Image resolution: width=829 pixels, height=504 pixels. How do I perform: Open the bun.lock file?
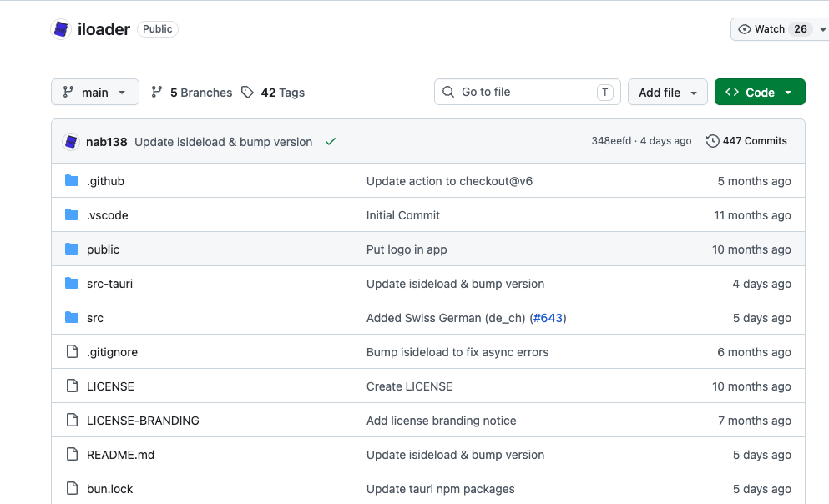[110, 489]
